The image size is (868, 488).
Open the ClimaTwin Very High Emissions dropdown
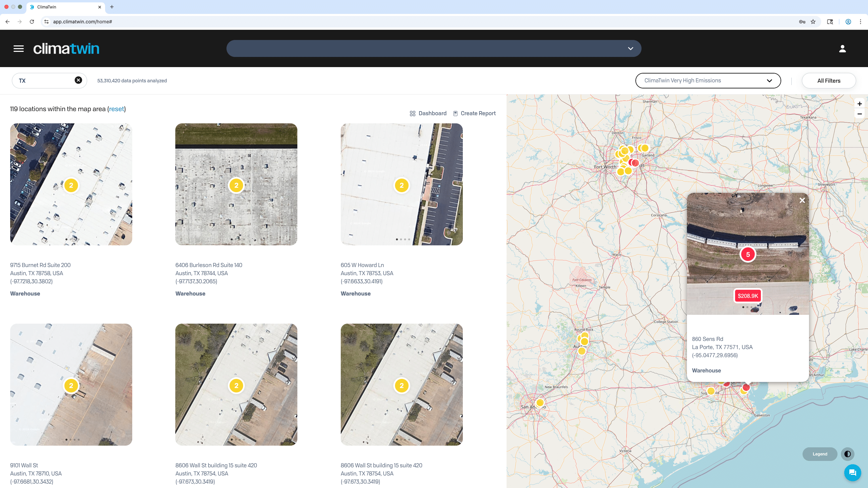click(707, 80)
